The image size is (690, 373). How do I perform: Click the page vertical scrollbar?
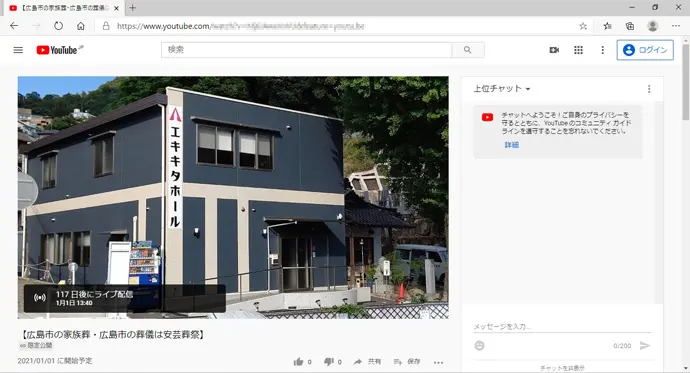pyautogui.click(x=685, y=81)
